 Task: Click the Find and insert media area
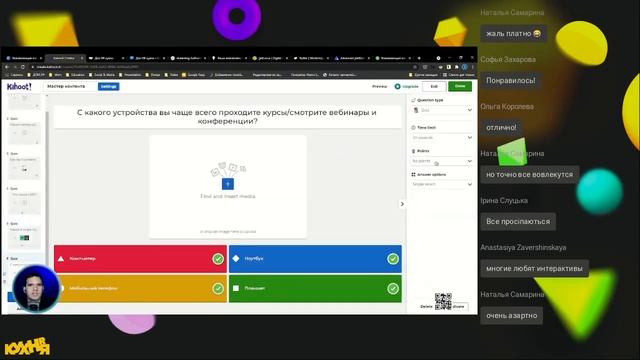(228, 187)
